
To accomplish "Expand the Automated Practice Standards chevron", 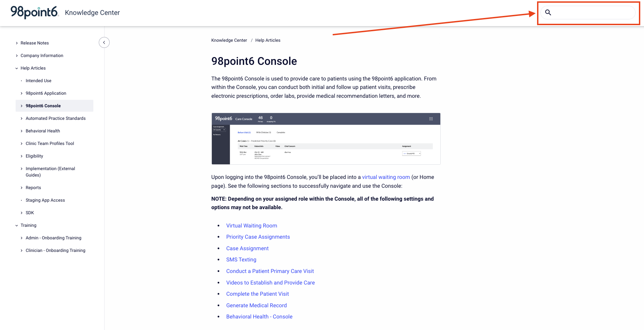I will click(x=22, y=118).
